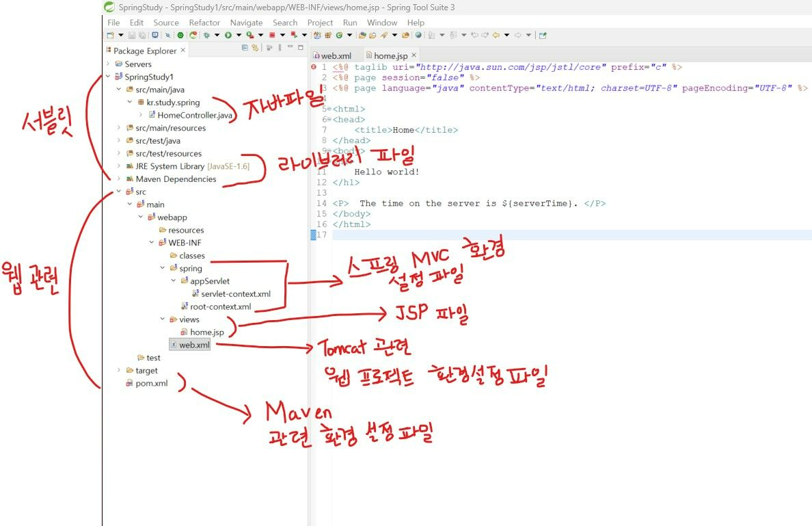Open the Navigate menu
The height and width of the screenshot is (526, 812).
point(247,23)
